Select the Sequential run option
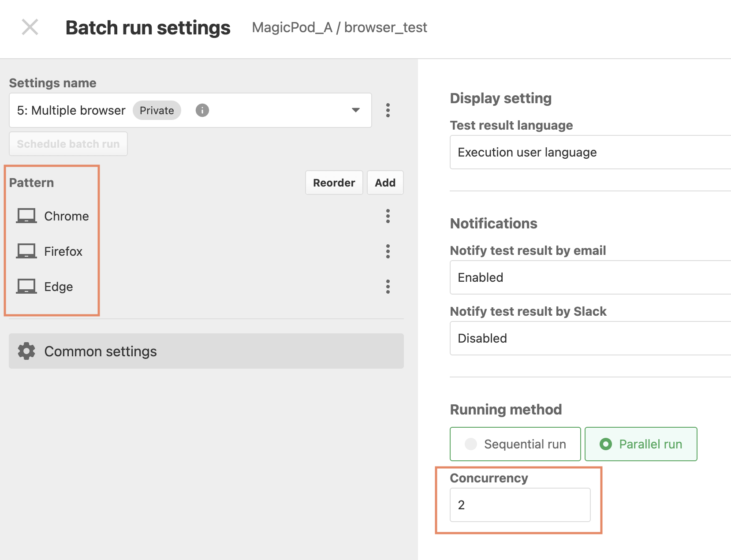This screenshot has height=560, width=731. click(515, 444)
